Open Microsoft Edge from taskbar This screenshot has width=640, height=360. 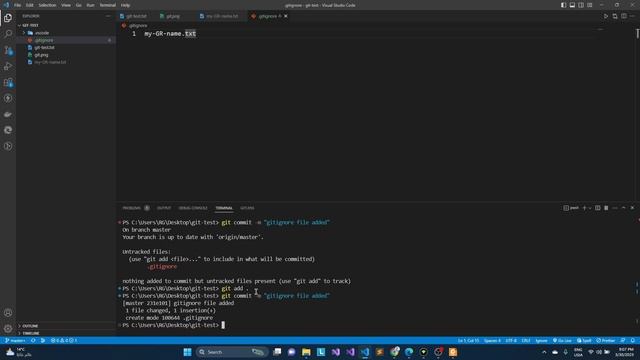point(409,352)
